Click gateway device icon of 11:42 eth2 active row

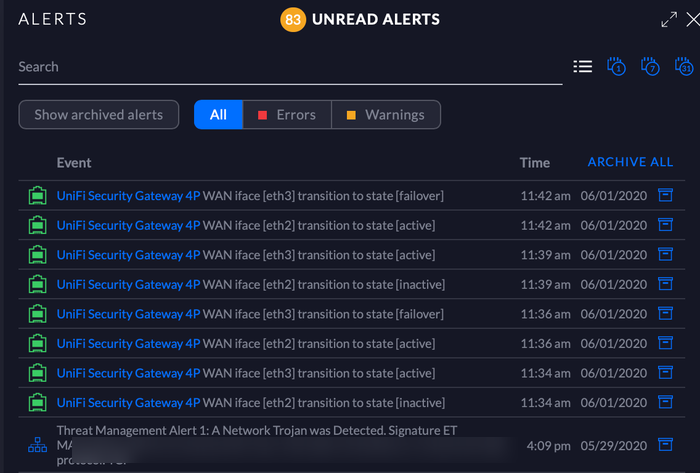tap(38, 225)
